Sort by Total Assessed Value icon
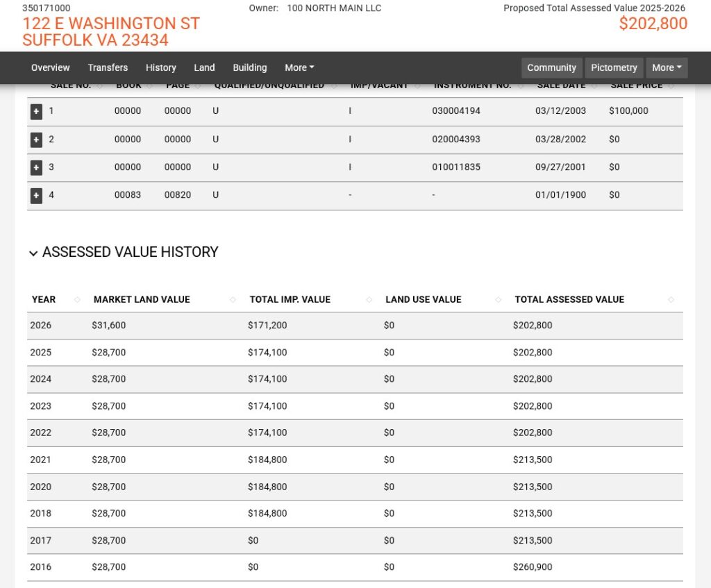The width and height of the screenshot is (711, 588). (x=671, y=300)
